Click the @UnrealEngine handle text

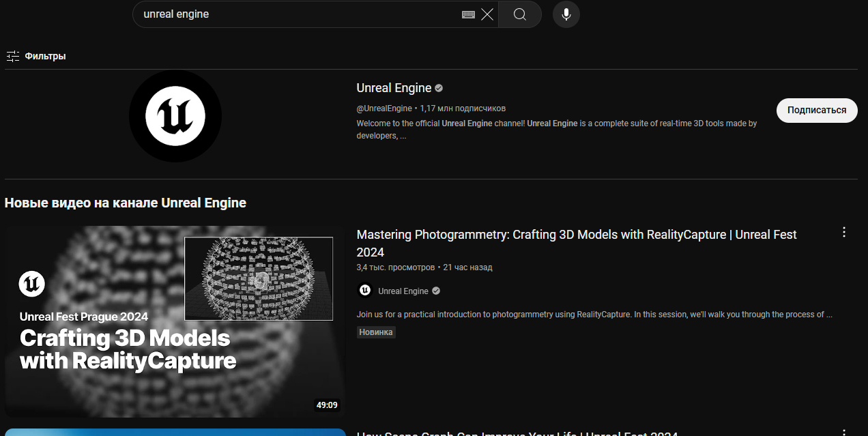click(x=384, y=108)
